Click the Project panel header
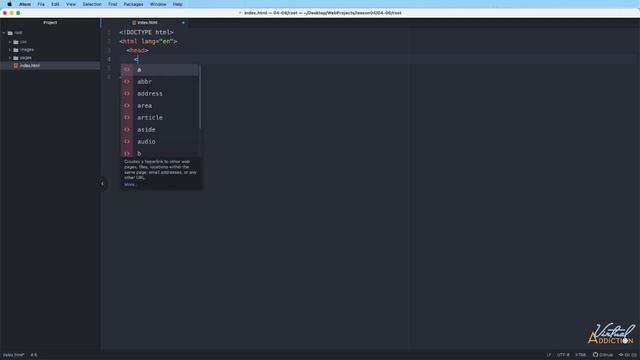This screenshot has height=360, width=640. [50, 22]
